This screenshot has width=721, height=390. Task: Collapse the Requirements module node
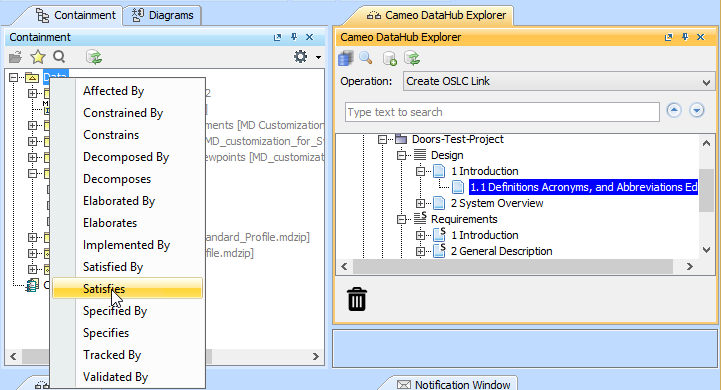pyautogui.click(x=401, y=219)
